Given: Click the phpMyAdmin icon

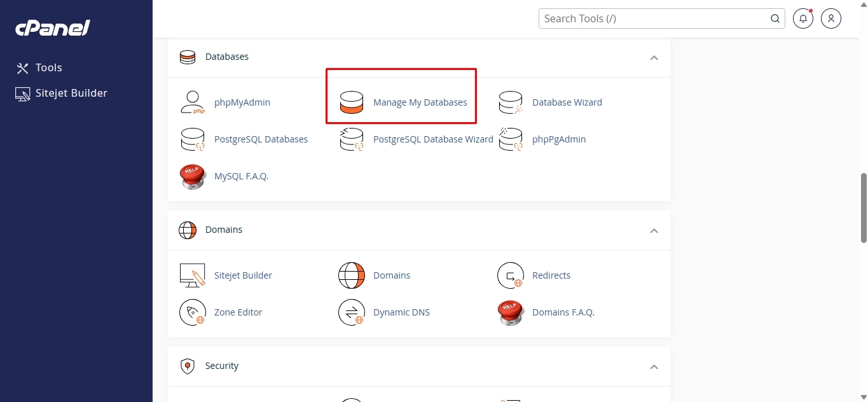Looking at the screenshot, I should [193, 102].
